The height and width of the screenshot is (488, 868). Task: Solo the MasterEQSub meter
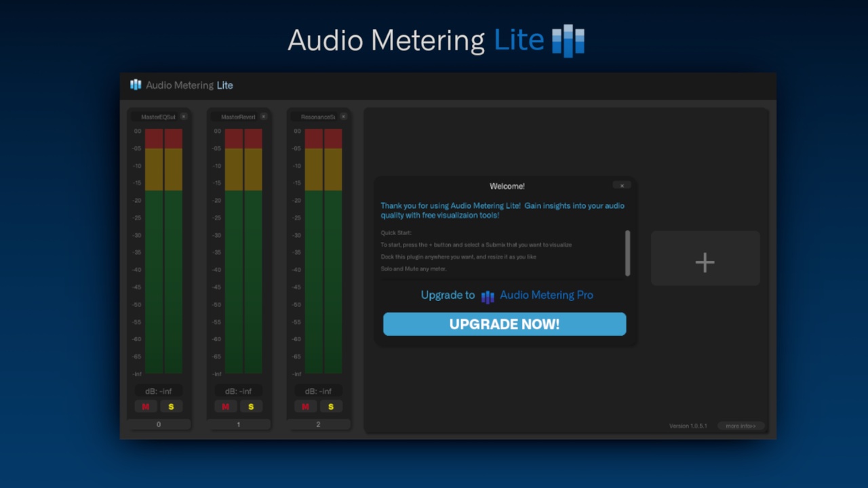pos(171,407)
